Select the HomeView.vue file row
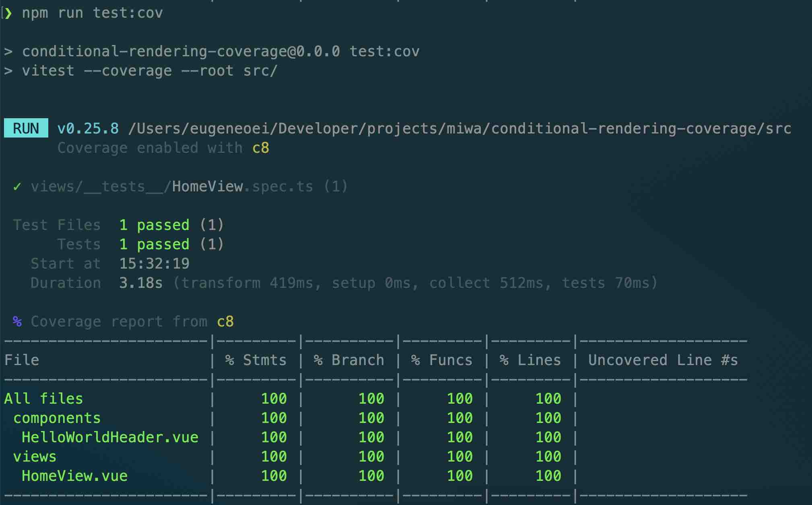Image resolution: width=812 pixels, height=505 pixels. point(75,476)
